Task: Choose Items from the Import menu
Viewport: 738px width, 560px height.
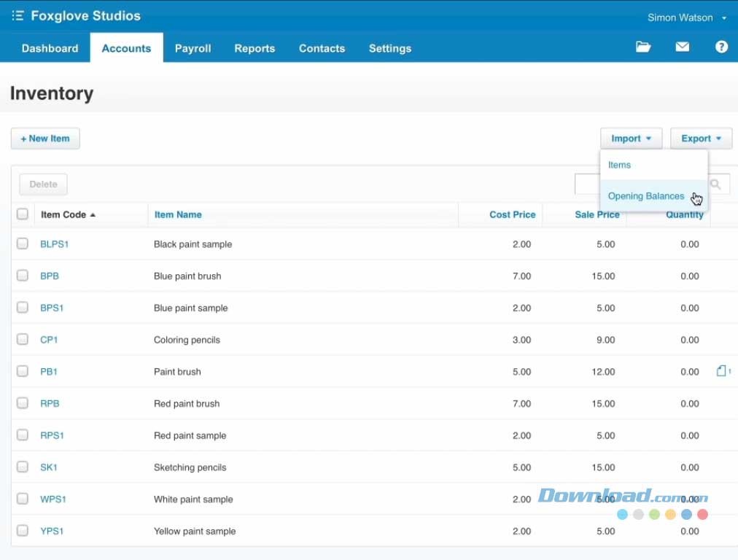Action: pos(619,165)
